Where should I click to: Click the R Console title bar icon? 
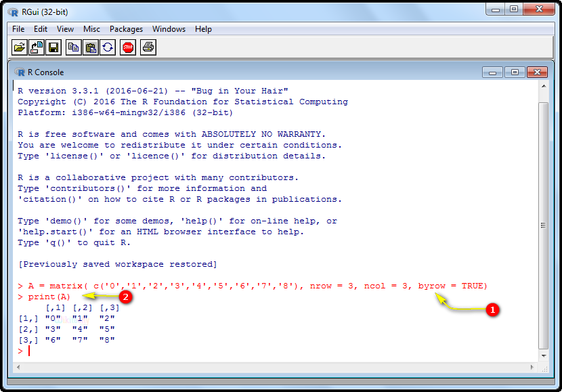click(x=20, y=72)
